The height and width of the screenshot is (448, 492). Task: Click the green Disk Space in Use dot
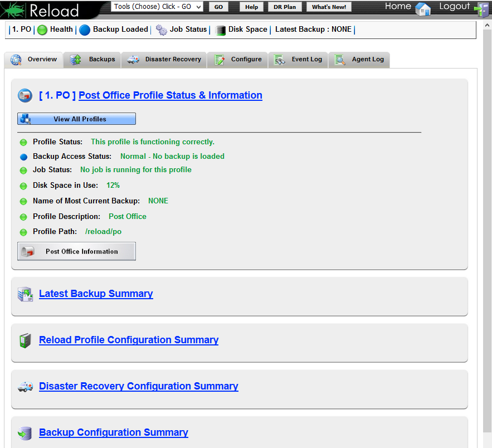23,186
